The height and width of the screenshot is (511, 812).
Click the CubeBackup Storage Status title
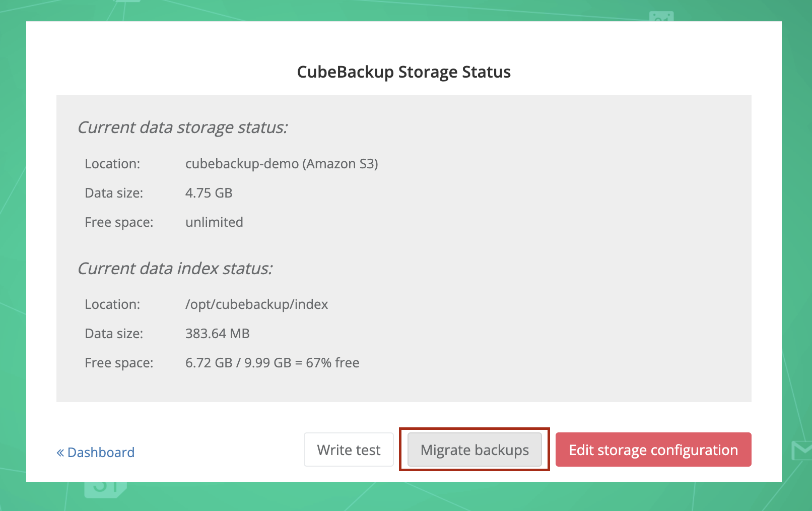403,72
